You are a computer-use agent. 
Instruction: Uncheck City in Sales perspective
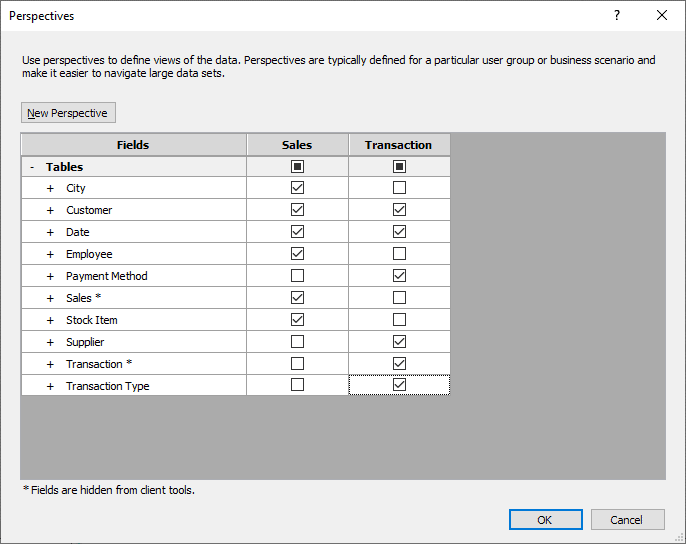(297, 188)
